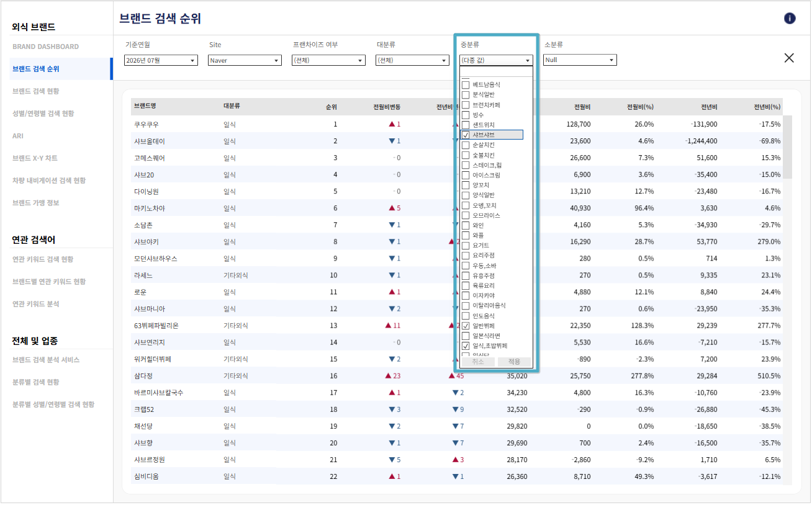Apply the filter with the 적용 button
The height and width of the screenshot is (505, 812).
514,362
